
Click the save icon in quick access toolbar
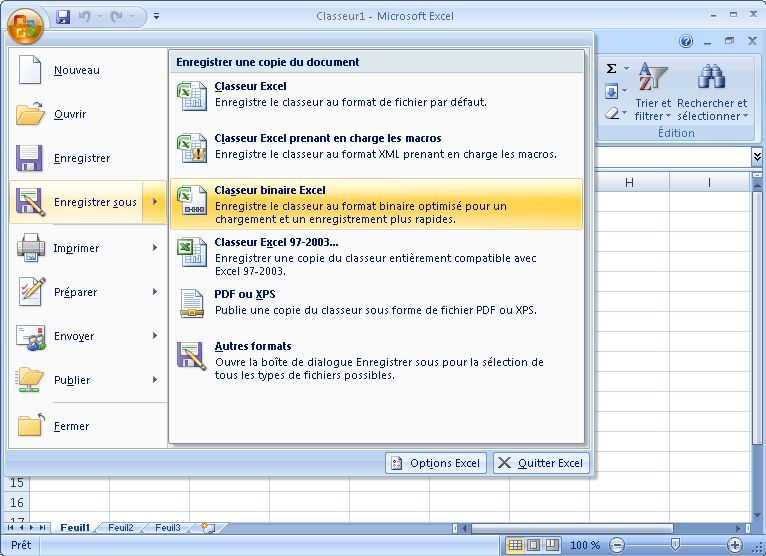click(x=63, y=17)
